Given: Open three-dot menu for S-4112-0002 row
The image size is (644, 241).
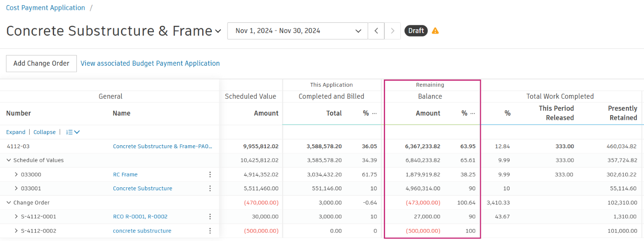Looking at the screenshot, I should pos(210,231).
